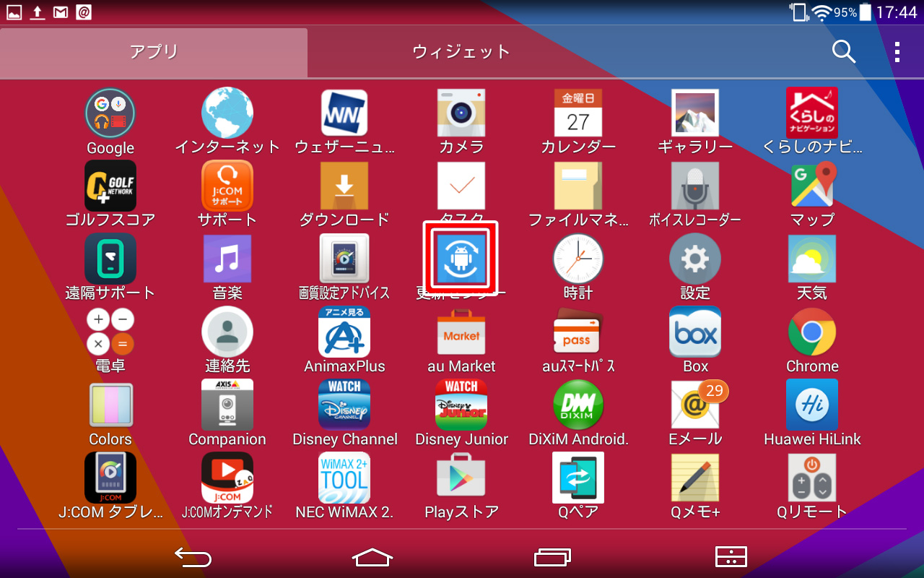Tap the Wi-Fi signal status icon
This screenshot has height=578, width=924.
click(820, 12)
